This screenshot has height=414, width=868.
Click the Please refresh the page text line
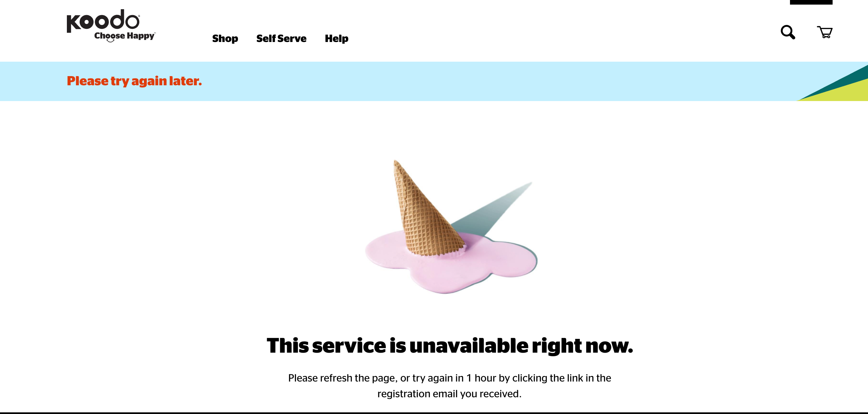point(449,378)
